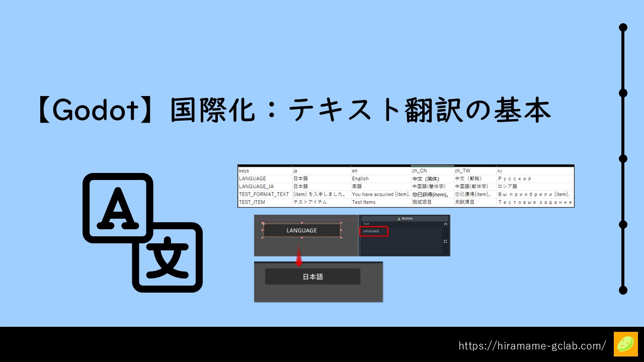Open the hiramame-gclab.com URL
Image resolution: width=644 pixels, height=362 pixels.
tap(532, 346)
